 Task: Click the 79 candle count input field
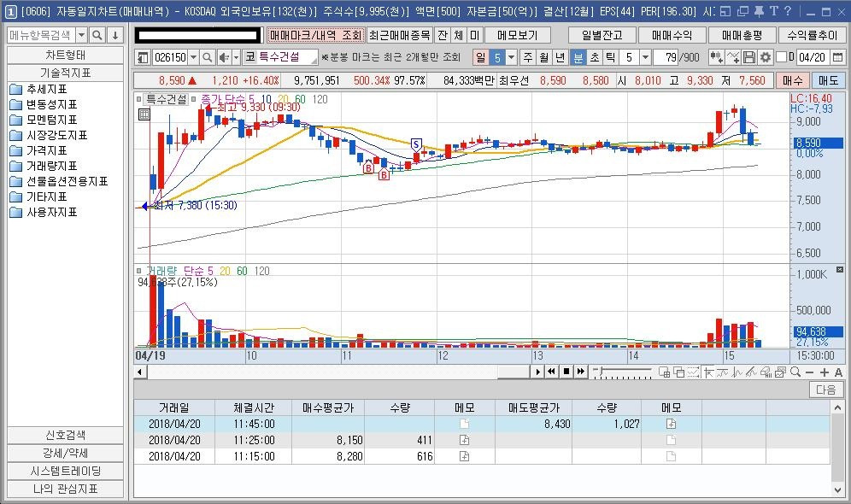666,57
